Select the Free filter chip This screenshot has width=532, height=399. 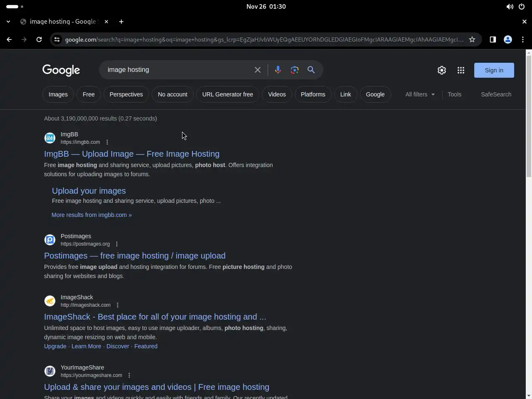click(89, 94)
